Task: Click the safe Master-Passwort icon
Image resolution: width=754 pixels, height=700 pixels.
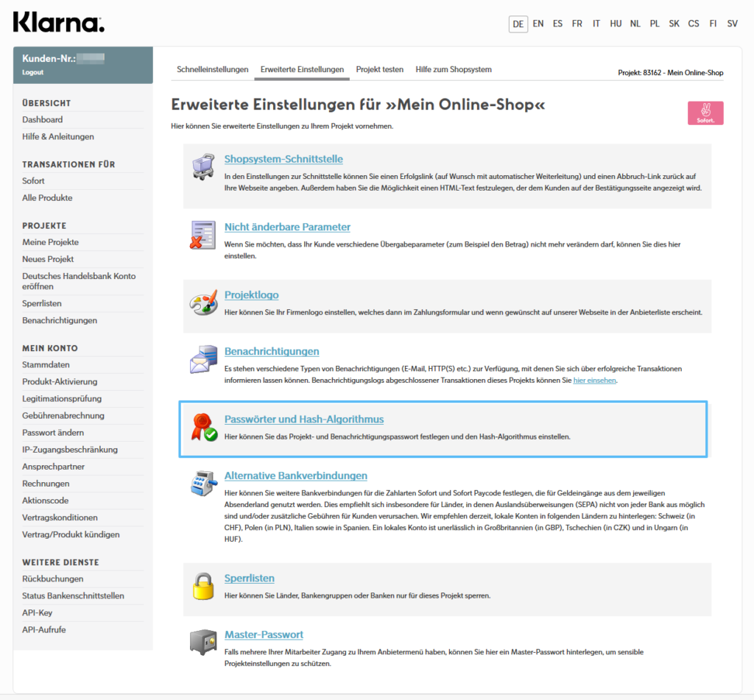Action: [x=202, y=642]
